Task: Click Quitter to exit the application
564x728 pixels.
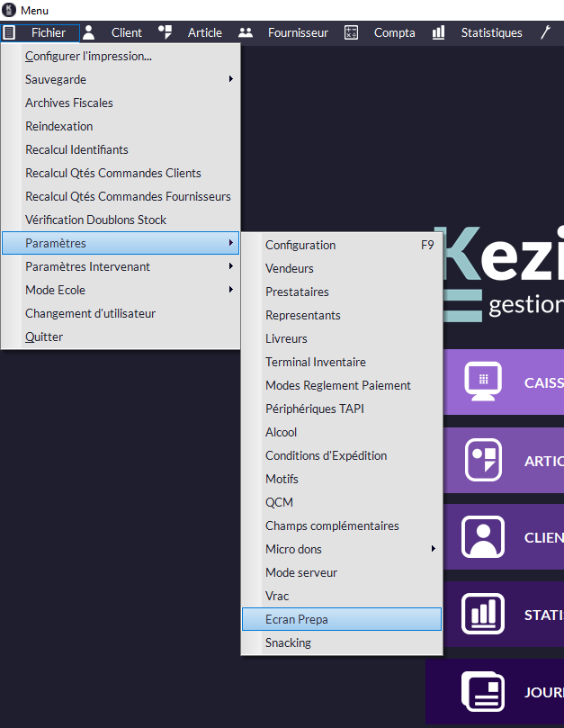Action: pyautogui.click(x=44, y=337)
